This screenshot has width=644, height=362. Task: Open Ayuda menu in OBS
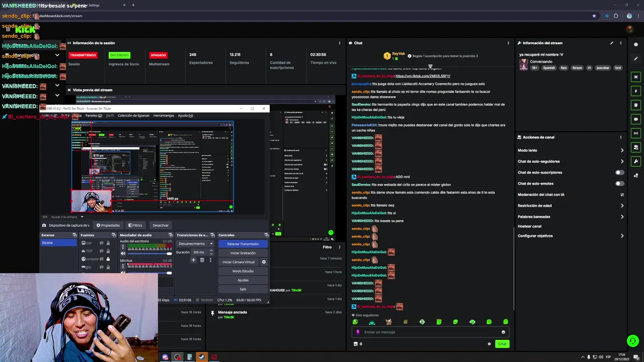tap(185, 116)
